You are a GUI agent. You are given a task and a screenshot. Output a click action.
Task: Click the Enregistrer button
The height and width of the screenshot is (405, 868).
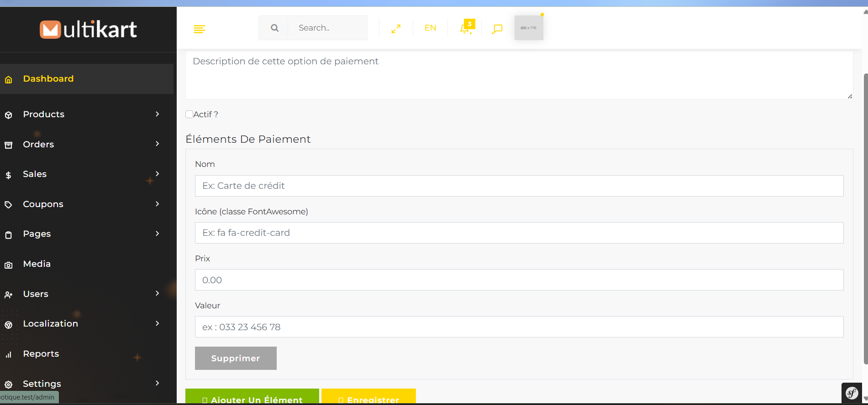click(x=368, y=396)
